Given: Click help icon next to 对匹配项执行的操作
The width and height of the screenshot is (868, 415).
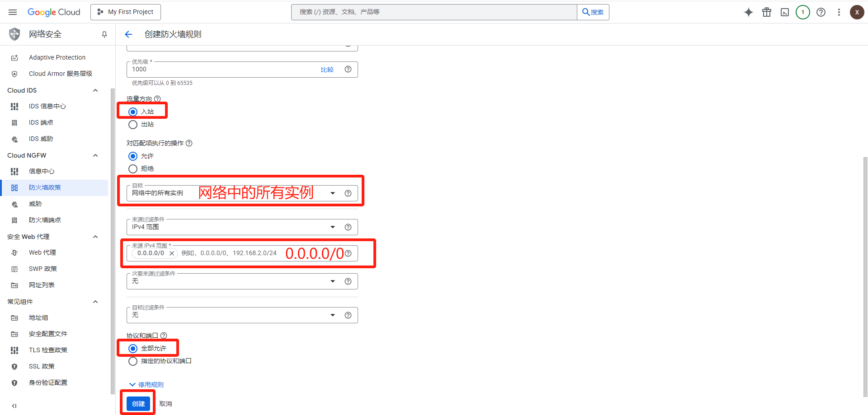Looking at the screenshot, I should coord(189,143).
